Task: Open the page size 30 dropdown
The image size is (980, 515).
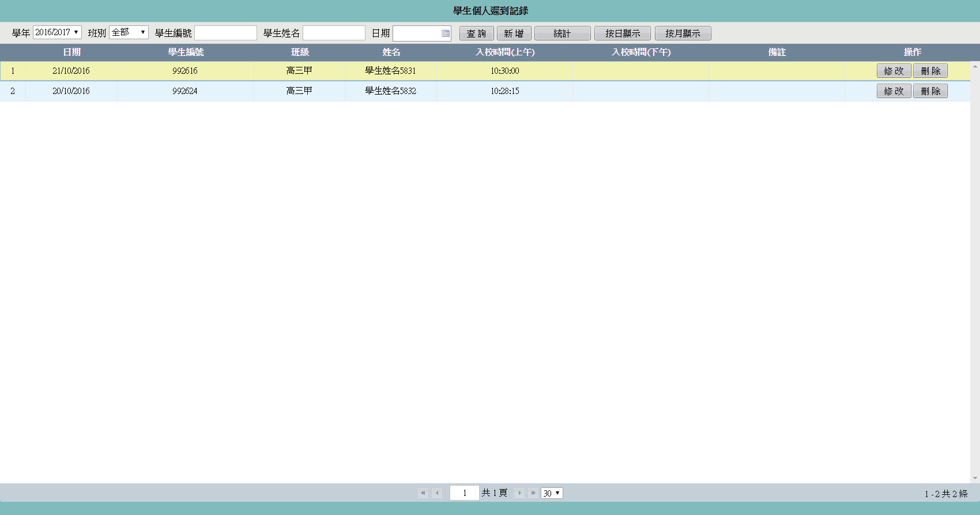Action: [552, 493]
